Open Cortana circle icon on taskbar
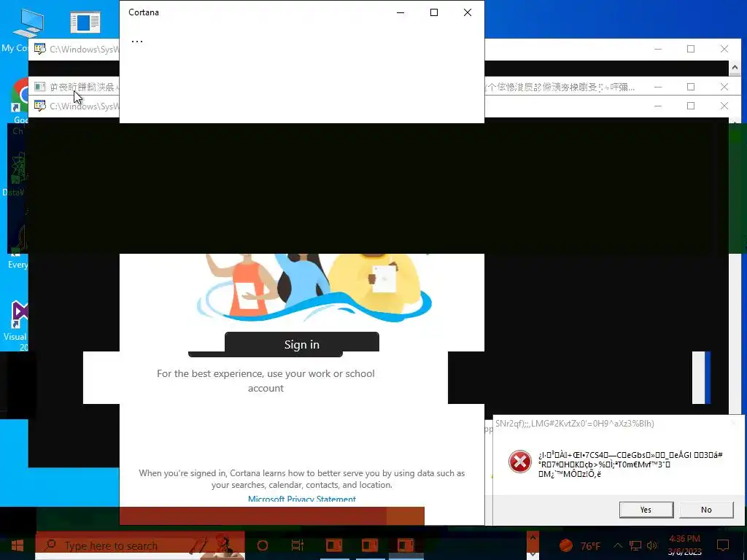 263,545
